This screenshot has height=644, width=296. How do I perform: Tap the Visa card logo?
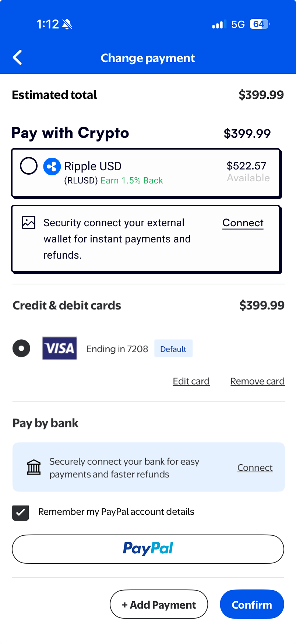click(60, 348)
